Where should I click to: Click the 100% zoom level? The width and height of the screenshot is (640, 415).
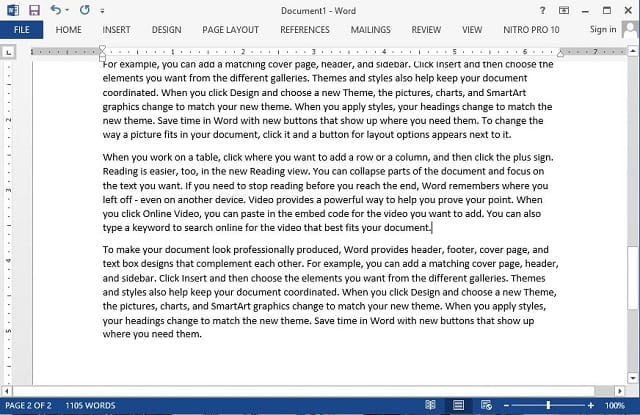615,406
